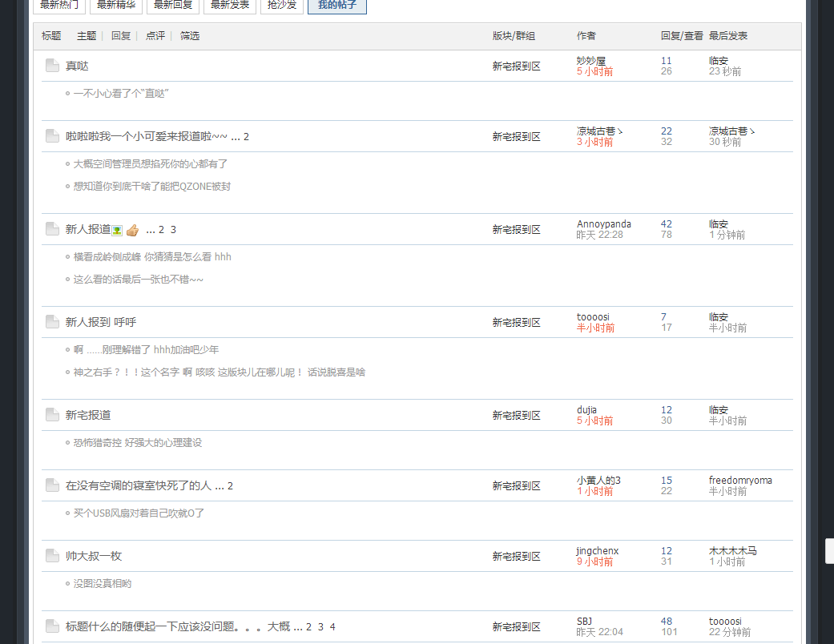The height and width of the screenshot is (644, 834).
Task: Open author Annoypanda's profile
Action: tap(603, 224)
